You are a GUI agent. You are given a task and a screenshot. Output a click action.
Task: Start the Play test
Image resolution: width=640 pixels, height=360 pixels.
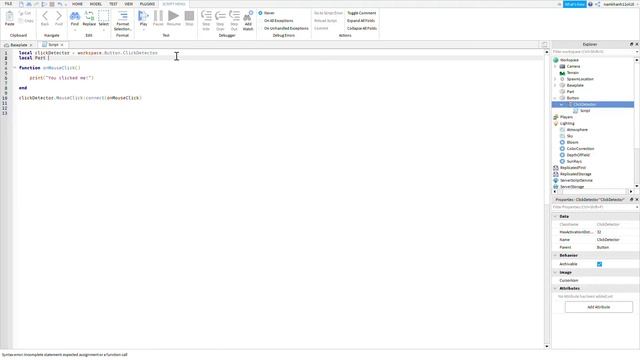tap(143, 16)
